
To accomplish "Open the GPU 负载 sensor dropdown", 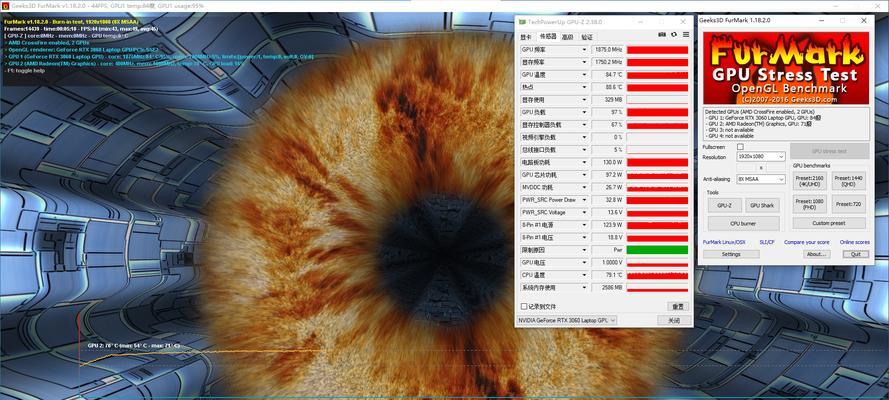I will 585,112.
